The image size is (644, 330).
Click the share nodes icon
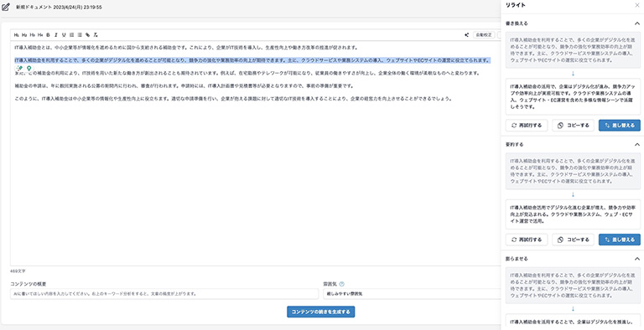click(x=466, y=35)
